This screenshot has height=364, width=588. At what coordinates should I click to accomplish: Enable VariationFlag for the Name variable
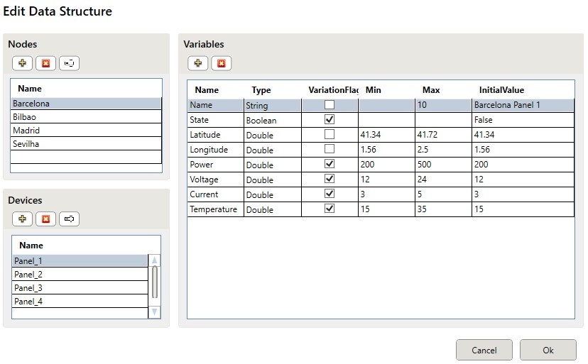click(329, 105)
